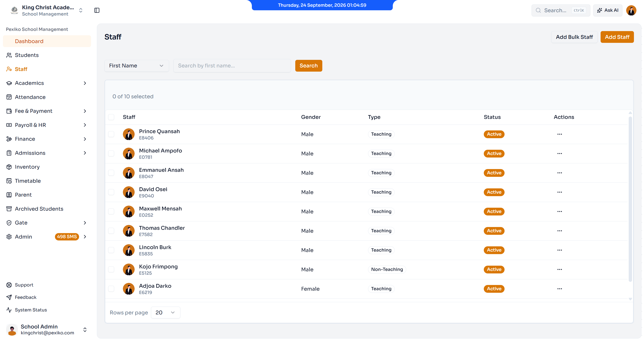The image size is (644, 340).
Task: Click Lincoln Burk's avatar picture
Action: (x=129, y=250)
